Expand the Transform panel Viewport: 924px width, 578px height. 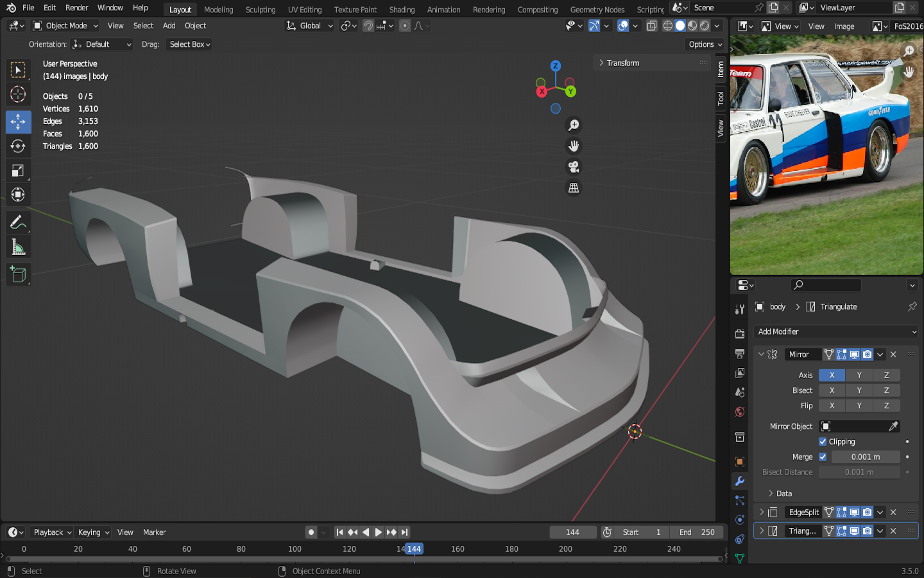[601, 63]
